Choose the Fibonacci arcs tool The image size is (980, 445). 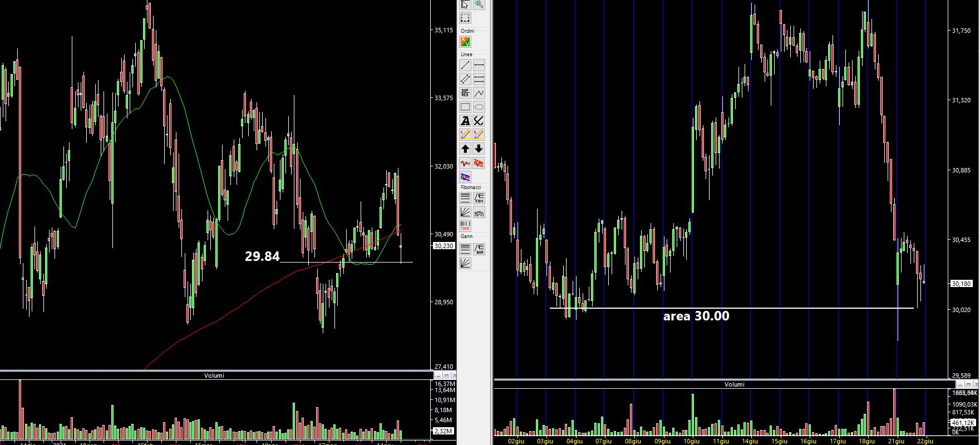479,212
